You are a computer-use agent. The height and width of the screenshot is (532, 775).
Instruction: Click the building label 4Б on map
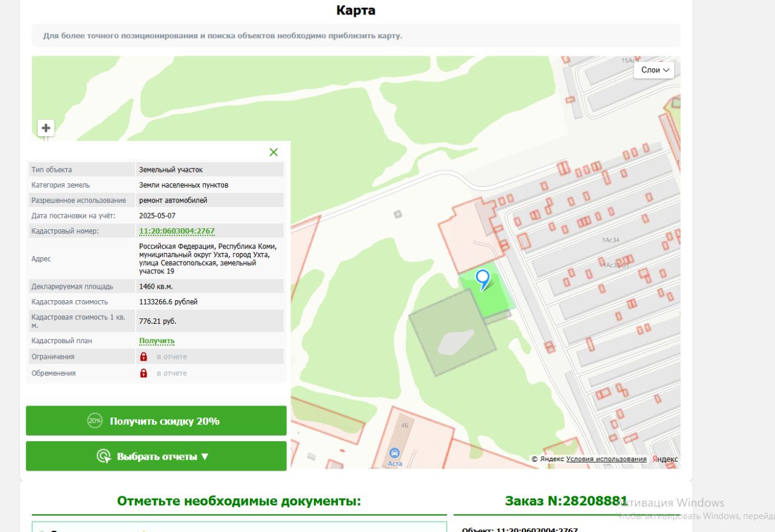pyautogui.click(x=405, y=425)
